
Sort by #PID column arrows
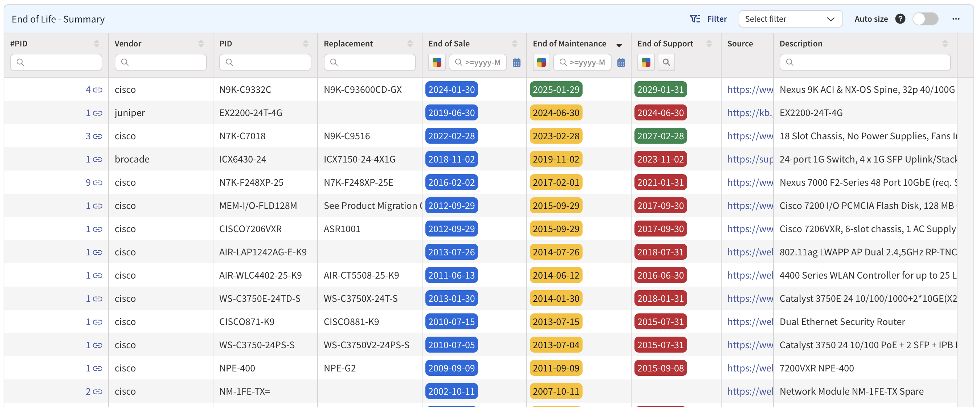click(97, 44)
